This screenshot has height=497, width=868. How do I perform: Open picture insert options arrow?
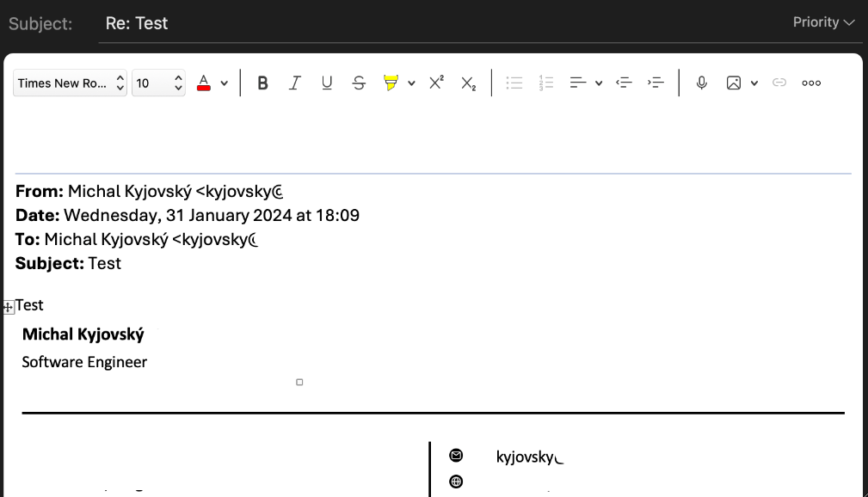pyautogui.click(x=754, y=83)
